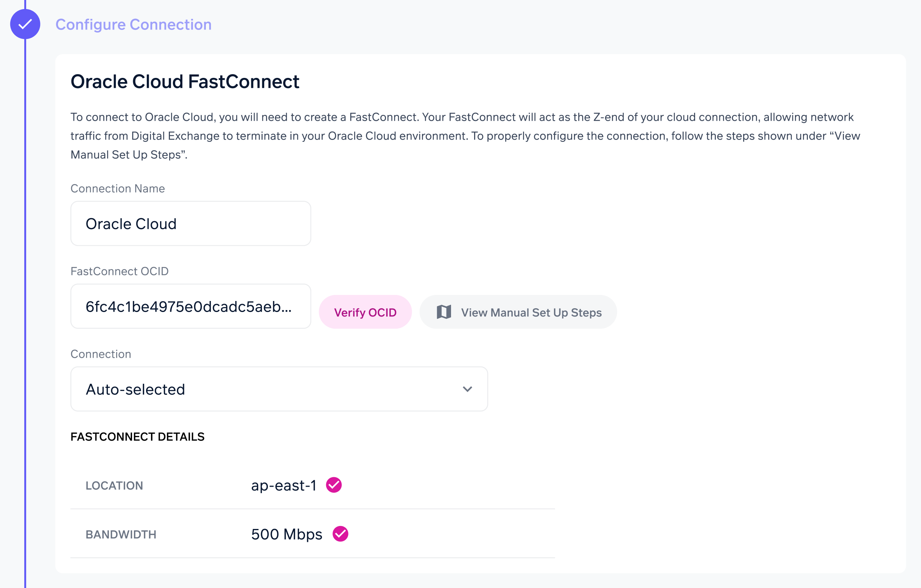
Task: Click the Connection Name field label
Action: pos(117,188)
